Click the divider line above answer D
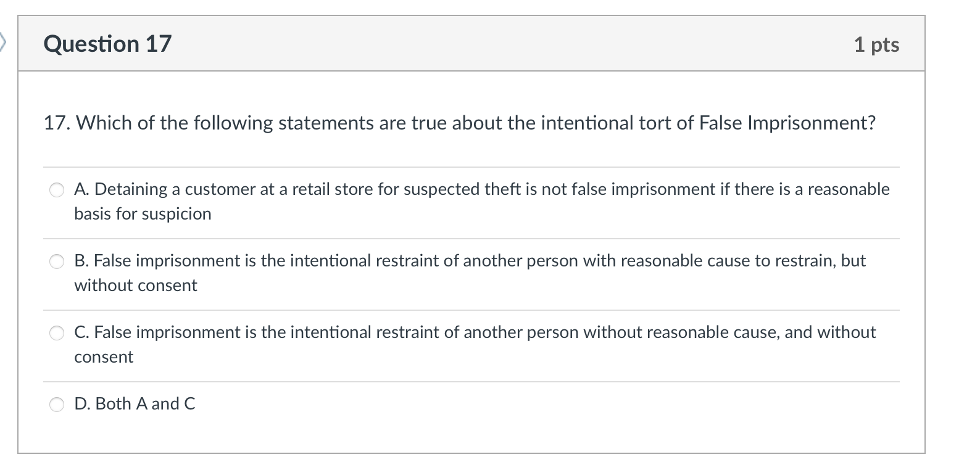Viewport: 980px width, 465px height. tap(471, 381)
